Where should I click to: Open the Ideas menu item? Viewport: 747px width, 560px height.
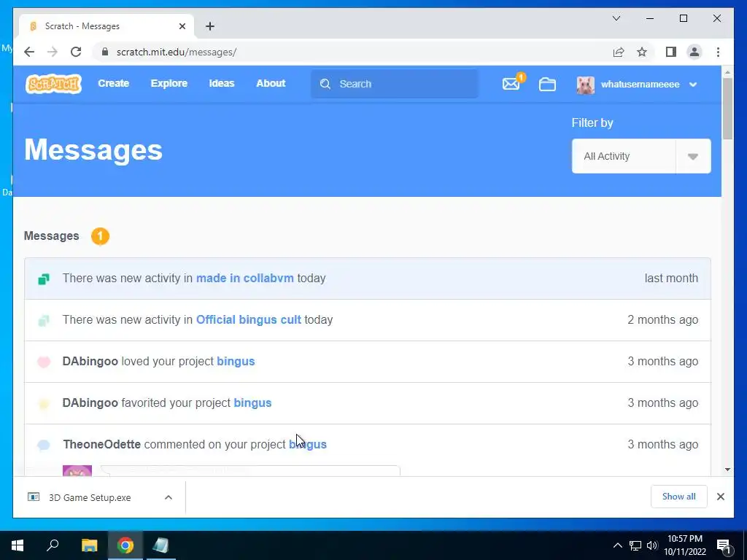tap(222, 83)
